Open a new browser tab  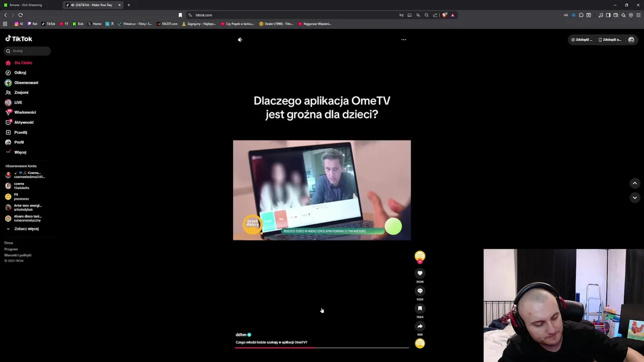pos(128,5)
